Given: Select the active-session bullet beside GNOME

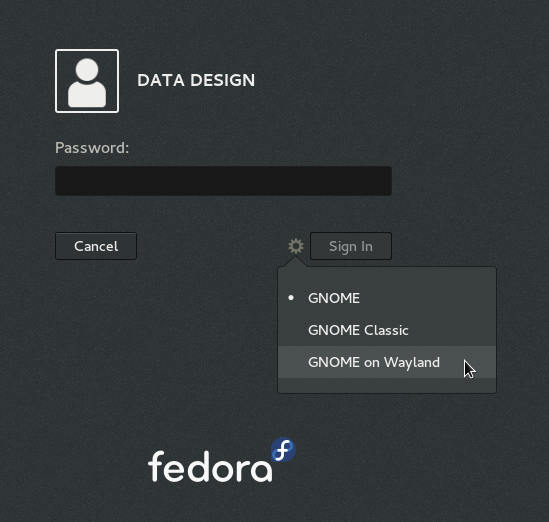Looking at the screenshot, I should click(291, 298).
